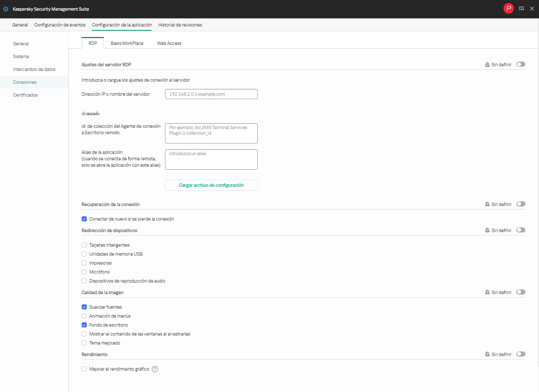Switch to the Basis.WorkPlace tab
539x392 pixels.
[x=127, y=43]
